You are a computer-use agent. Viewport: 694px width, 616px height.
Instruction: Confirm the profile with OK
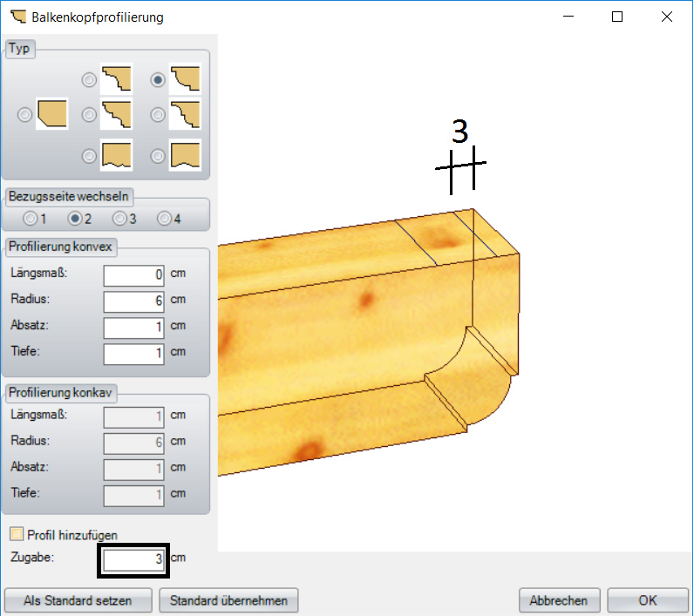(x=648, y=600)
